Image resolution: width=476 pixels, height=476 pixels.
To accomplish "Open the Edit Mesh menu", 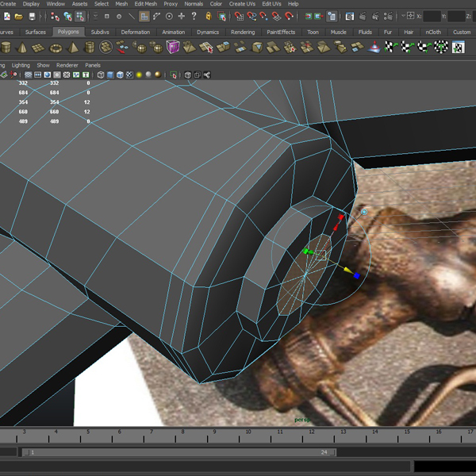I will [x=146, y=4].
